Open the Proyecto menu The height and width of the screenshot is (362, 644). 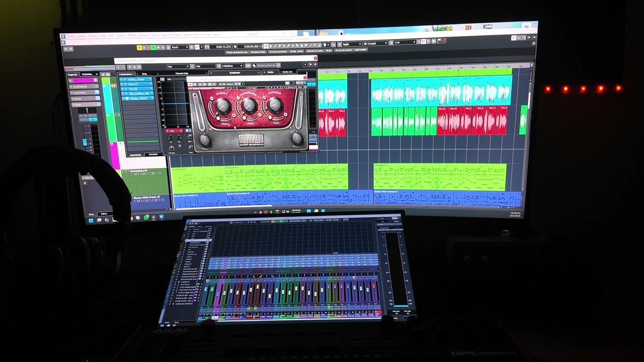click(93, 36)
